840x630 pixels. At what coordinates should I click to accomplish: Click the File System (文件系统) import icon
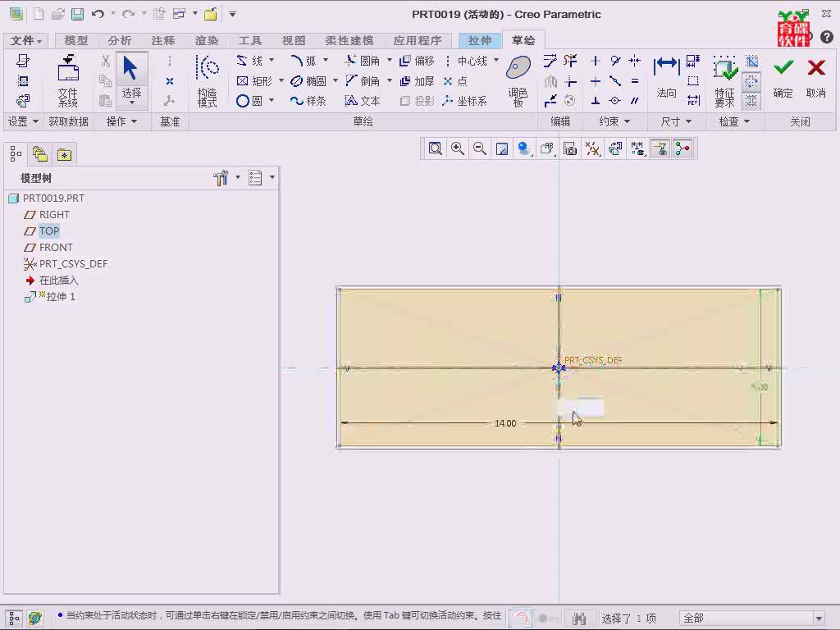tap(68, 80)
